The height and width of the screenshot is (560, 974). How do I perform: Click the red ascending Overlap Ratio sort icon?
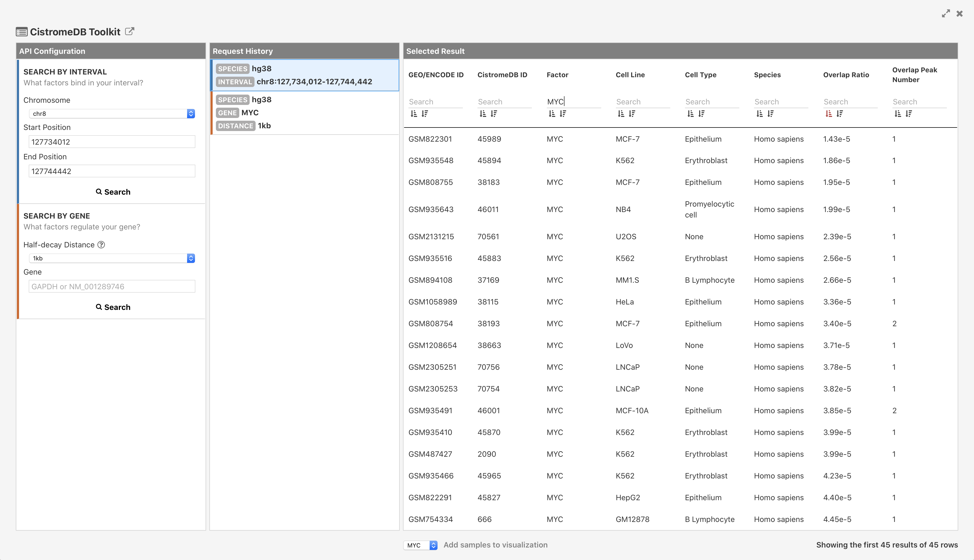(829, 114)
